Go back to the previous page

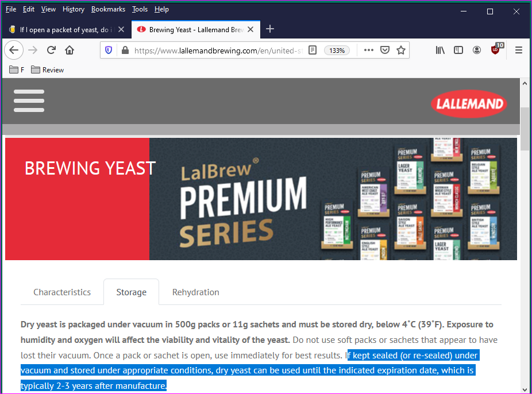pos(14,50)
